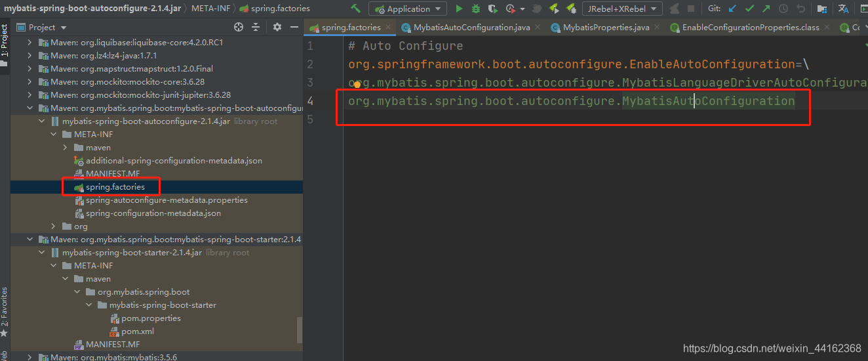Viewport: 868px width, 361px height.
Task: Collapse mybatis-spring-boot-starter-2.1.4.jar library root
Action: tap(41, 252)
